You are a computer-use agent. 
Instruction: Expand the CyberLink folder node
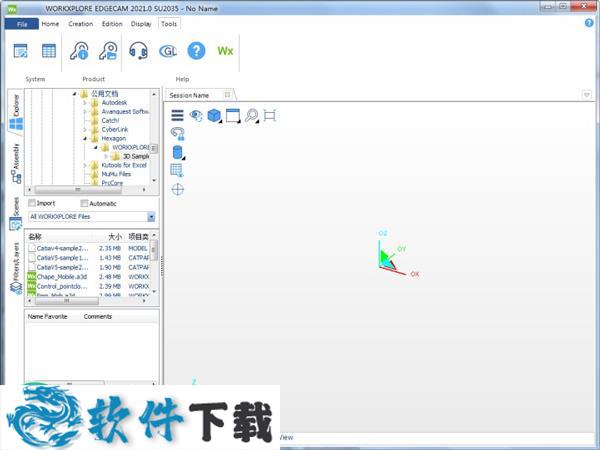point(85,129)
